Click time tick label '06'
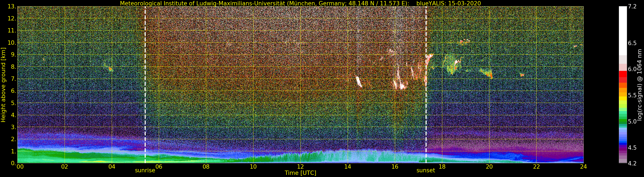Image resolution: width=644 pixels, height=177 pixels. 159,167
